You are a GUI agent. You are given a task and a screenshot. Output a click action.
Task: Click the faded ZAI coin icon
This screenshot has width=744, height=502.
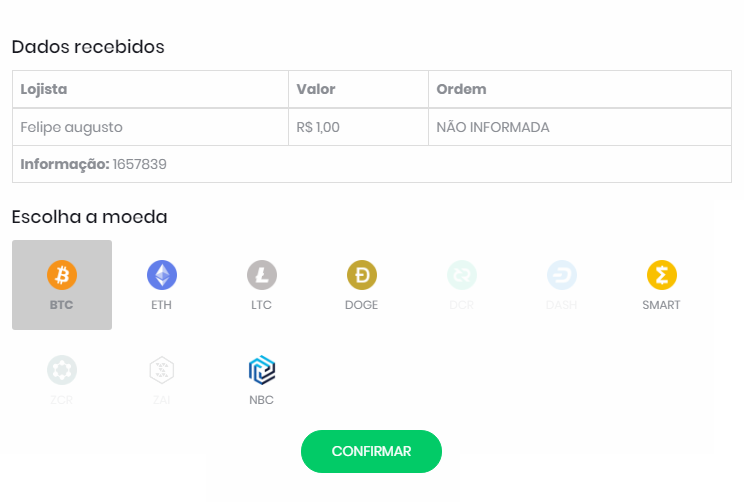[162, 370]
